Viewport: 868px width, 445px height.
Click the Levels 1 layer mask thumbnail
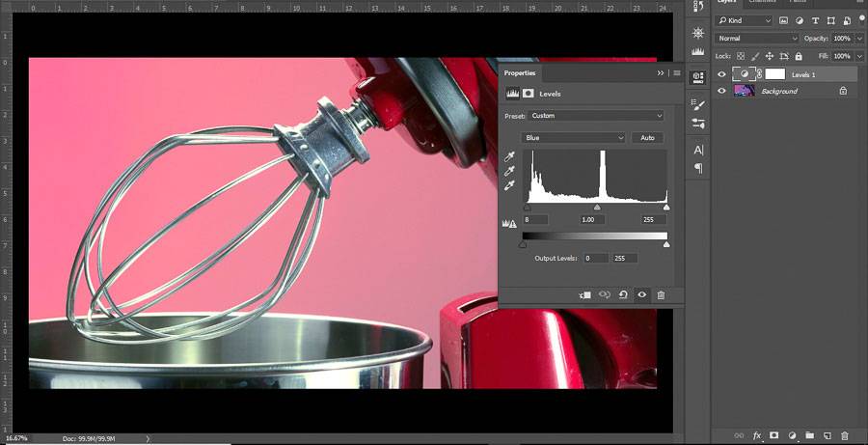775,74
